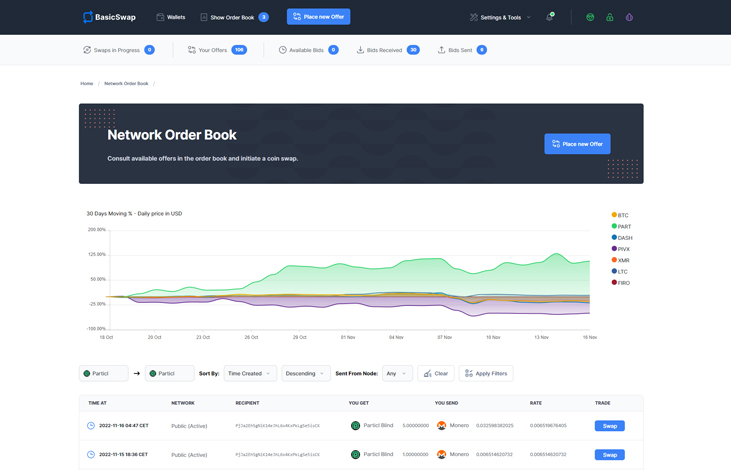Click the green shield icon in header
The image size is (731, 470).
(x=590, y=17)
